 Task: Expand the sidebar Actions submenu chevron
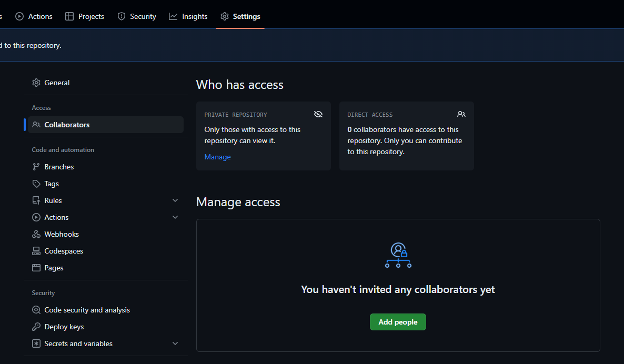[175, 217]
